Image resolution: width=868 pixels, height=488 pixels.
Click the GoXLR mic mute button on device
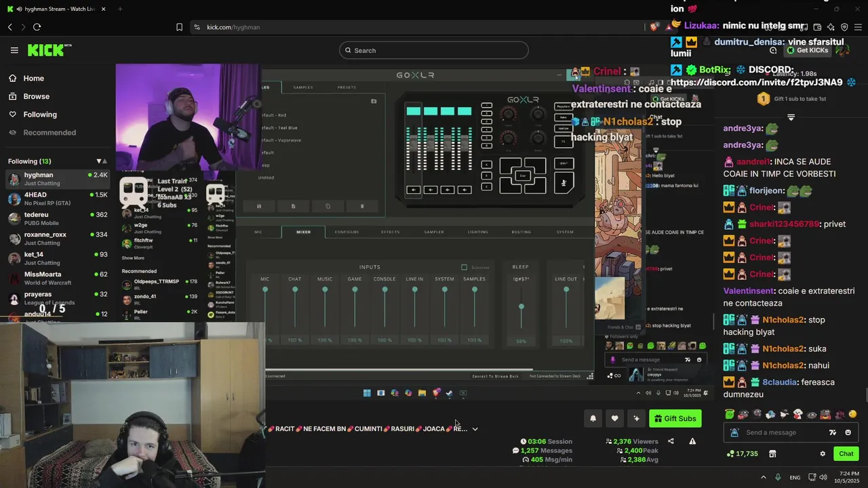[x=564, y=183]
